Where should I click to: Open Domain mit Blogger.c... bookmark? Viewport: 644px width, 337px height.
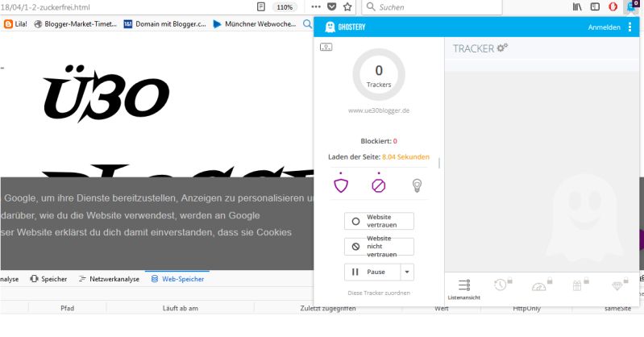click(164, 24)
